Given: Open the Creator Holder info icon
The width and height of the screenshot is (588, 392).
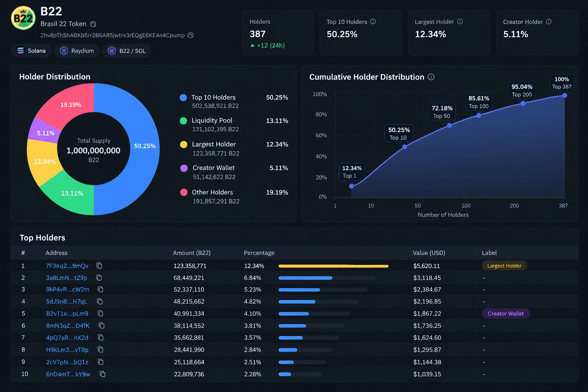Looking at the screenshot, I should click(549, 22).
